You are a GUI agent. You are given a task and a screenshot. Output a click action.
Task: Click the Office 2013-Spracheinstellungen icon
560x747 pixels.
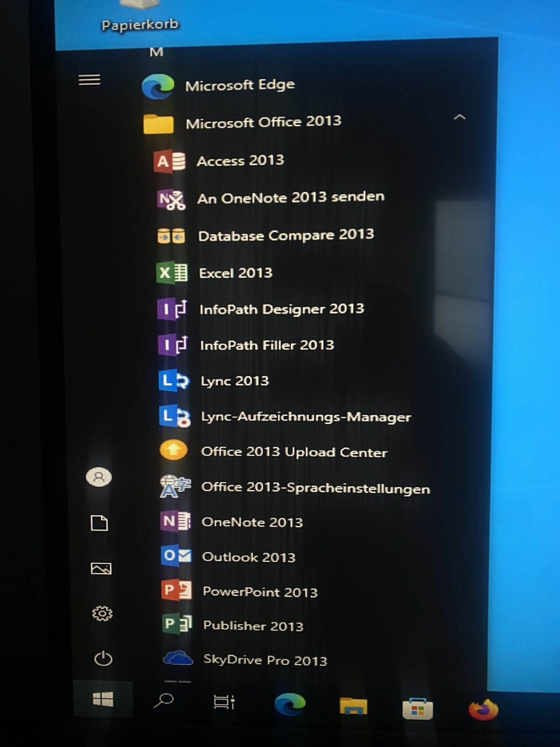pos(175,486)
